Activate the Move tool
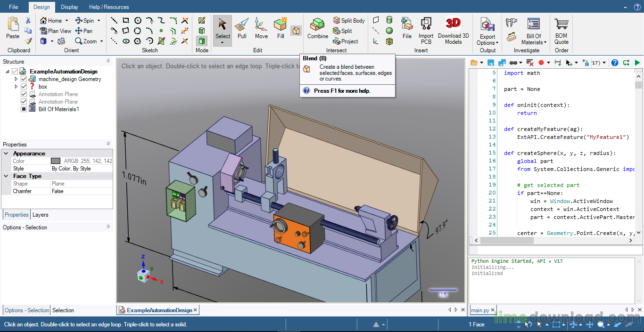This screenshot has width=644, height=332. [261, 29]
